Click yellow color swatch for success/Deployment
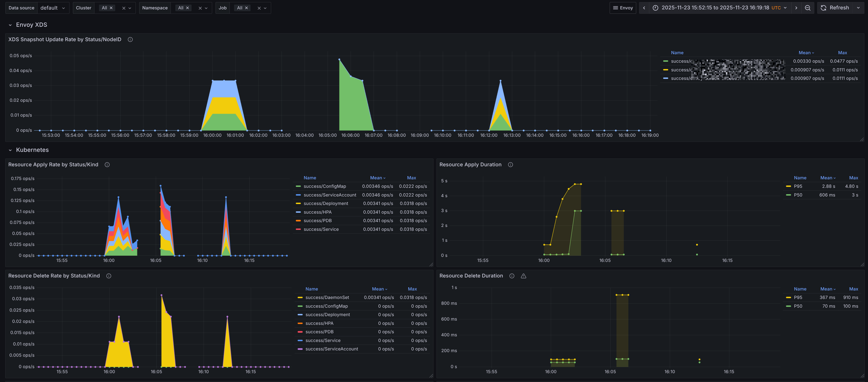This screenshot has height=382, width=868. coord(298,204)
